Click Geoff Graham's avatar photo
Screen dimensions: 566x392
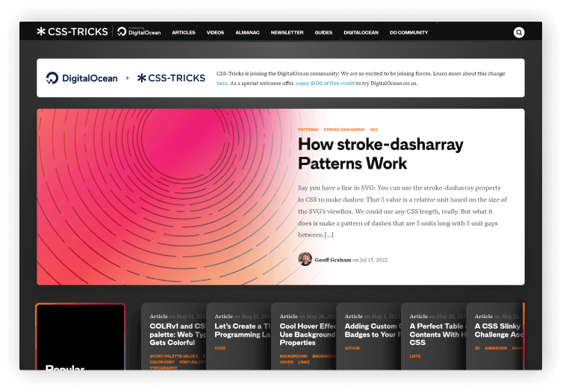point(305,259)
